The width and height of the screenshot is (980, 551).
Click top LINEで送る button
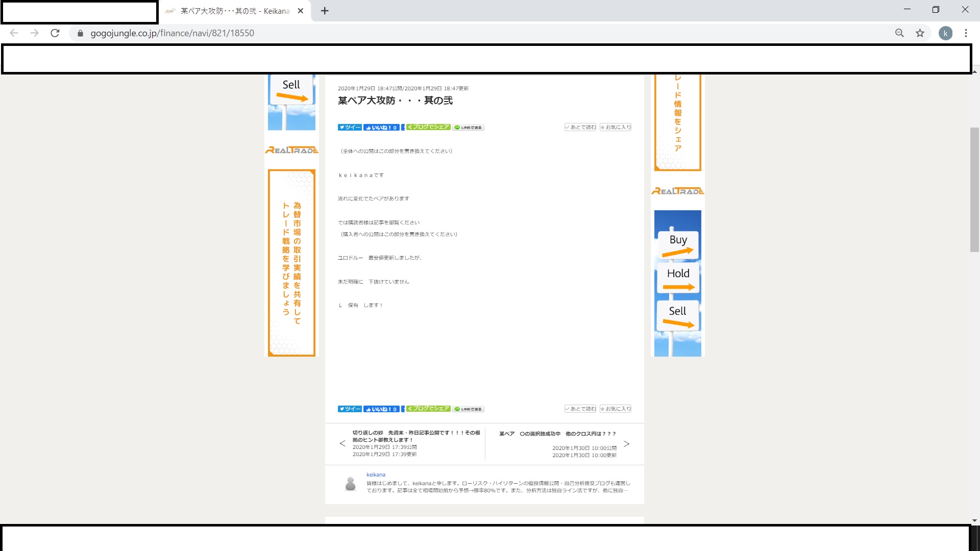(468, 128)
